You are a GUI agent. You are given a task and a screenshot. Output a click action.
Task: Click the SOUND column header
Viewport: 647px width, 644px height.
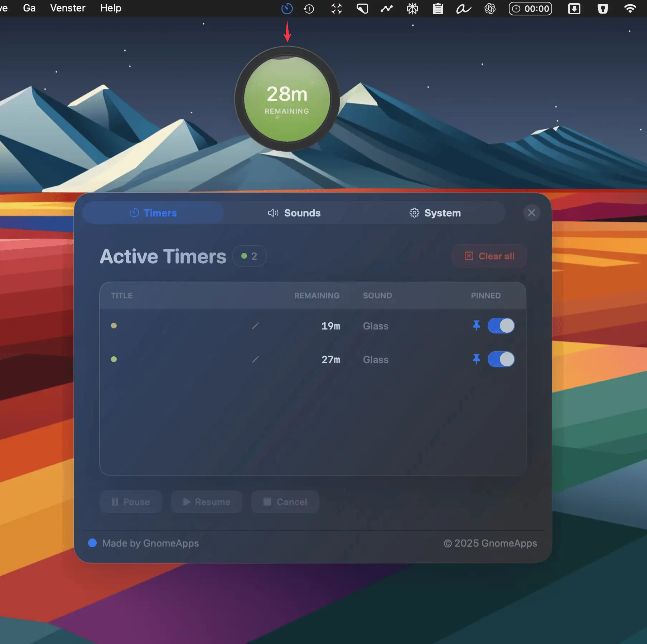377,296
